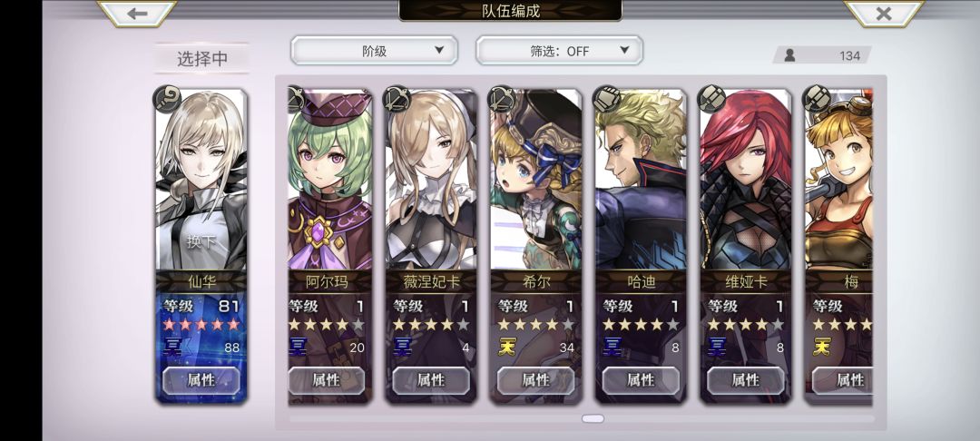The image size is (980, 441).
Task: View 属性 of 维娅卡
Action: point(746,380)
